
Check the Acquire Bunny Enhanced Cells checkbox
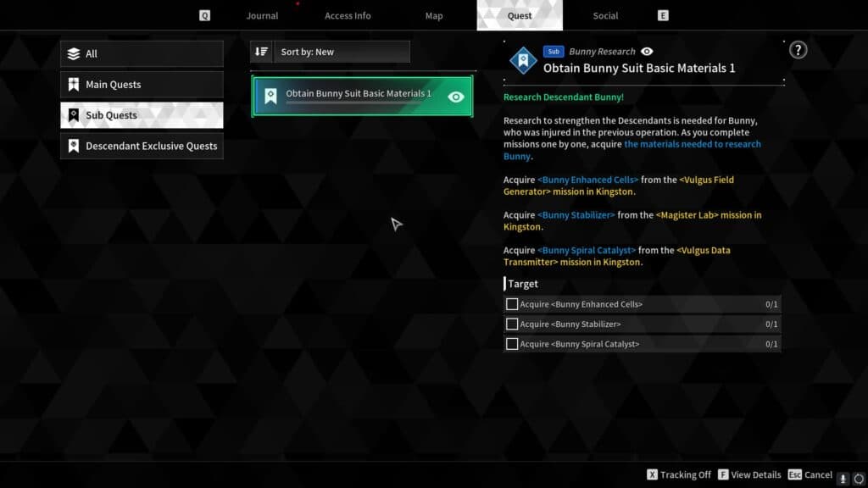(x=512, y=304)
